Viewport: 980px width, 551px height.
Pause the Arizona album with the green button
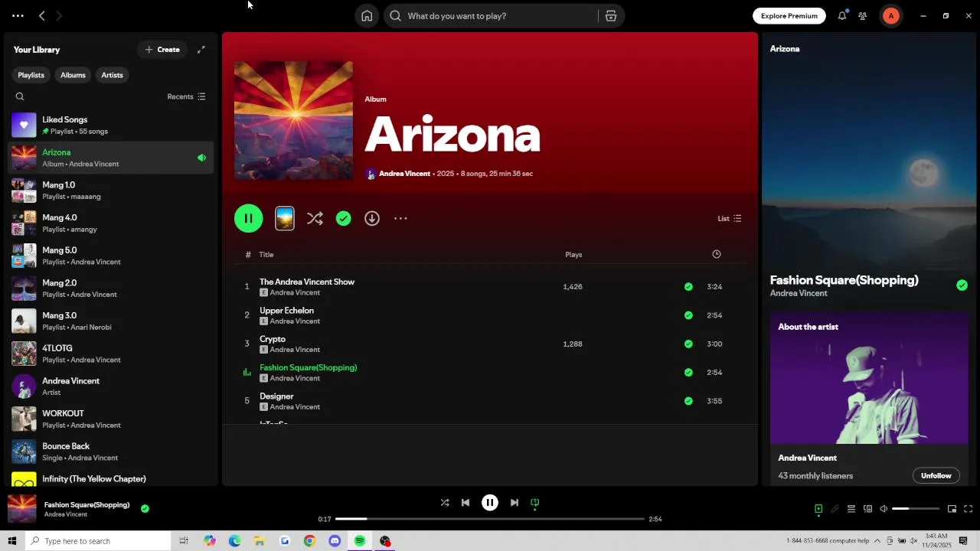[249, 219]
